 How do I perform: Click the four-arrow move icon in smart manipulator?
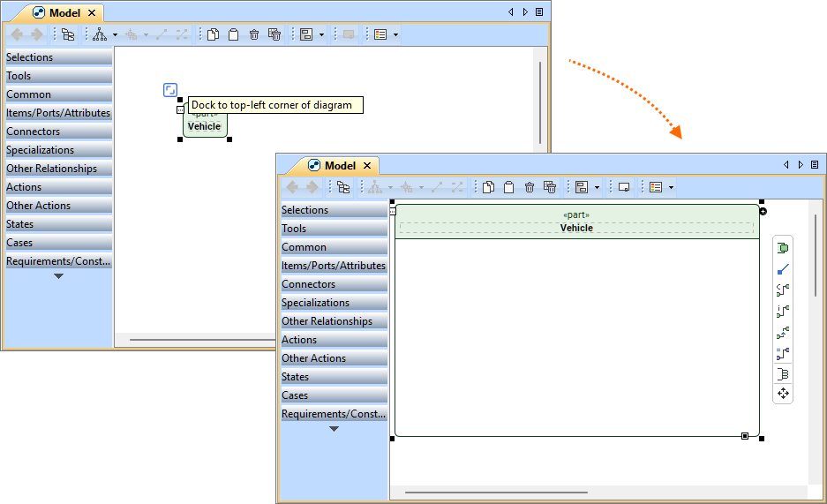pyautogui.click(x=783, y=393)
